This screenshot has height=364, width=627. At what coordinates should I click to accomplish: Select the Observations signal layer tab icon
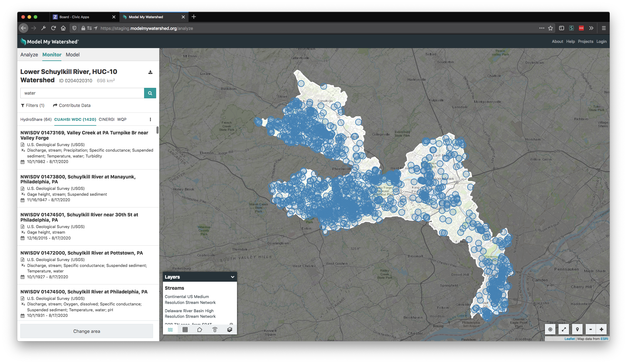click(215, 329)
